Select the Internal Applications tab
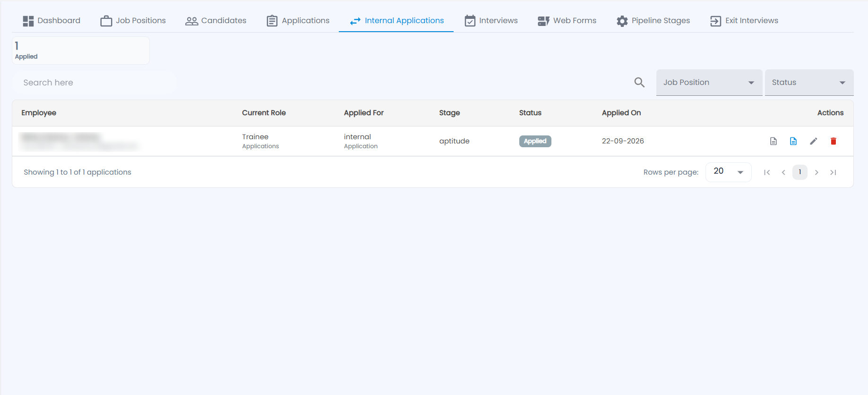 [396, 21]
